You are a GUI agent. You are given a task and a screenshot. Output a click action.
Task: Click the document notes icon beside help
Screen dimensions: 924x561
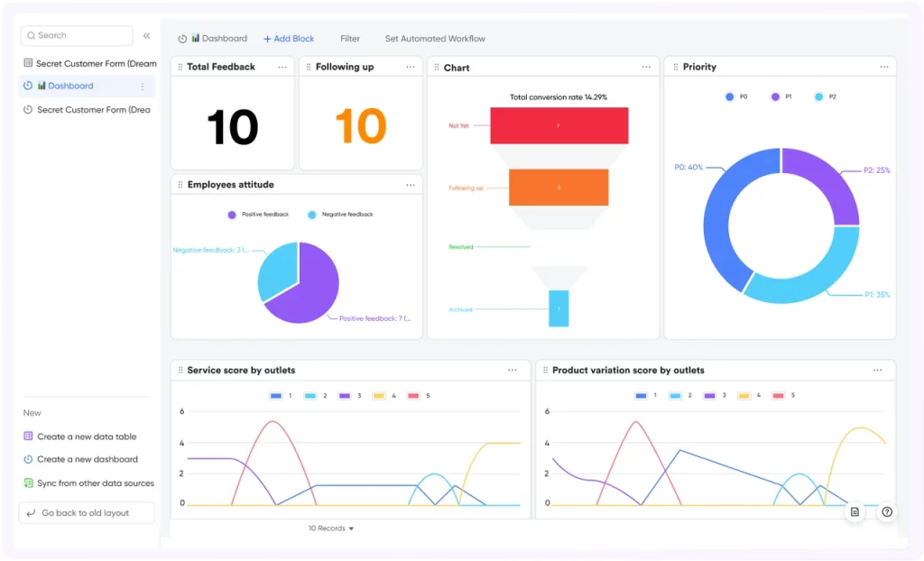855,512
